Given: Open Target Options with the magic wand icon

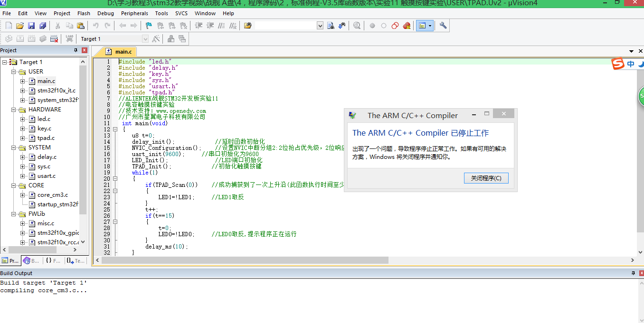Looking at the screenshot, I should 156,39.
